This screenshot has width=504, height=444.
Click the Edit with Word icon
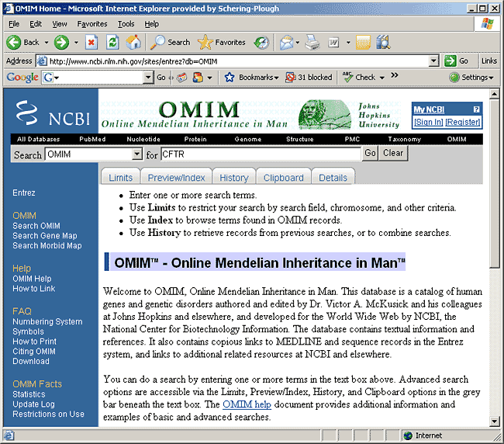click(x=333, y=42)
